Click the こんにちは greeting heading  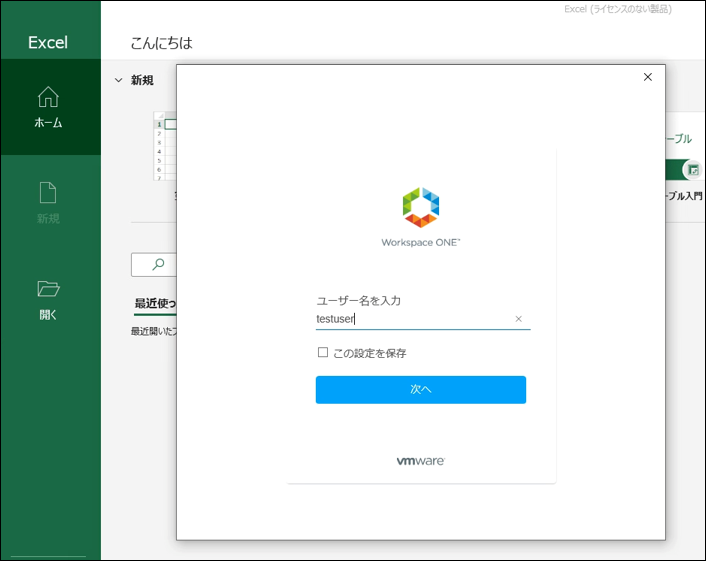point(161,43)
